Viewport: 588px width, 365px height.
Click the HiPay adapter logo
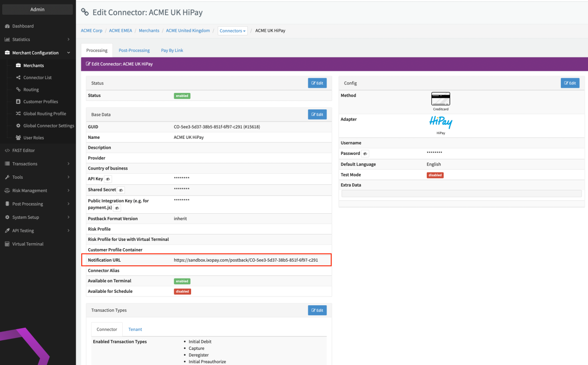point(440,122)
